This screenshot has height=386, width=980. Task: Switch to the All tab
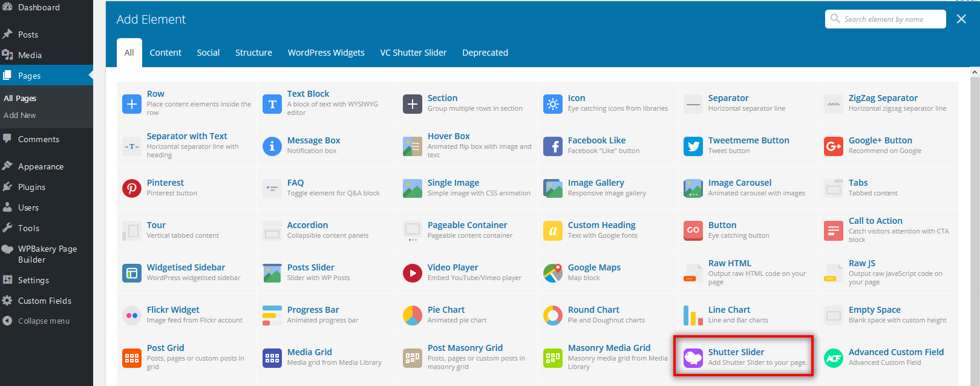129,53
